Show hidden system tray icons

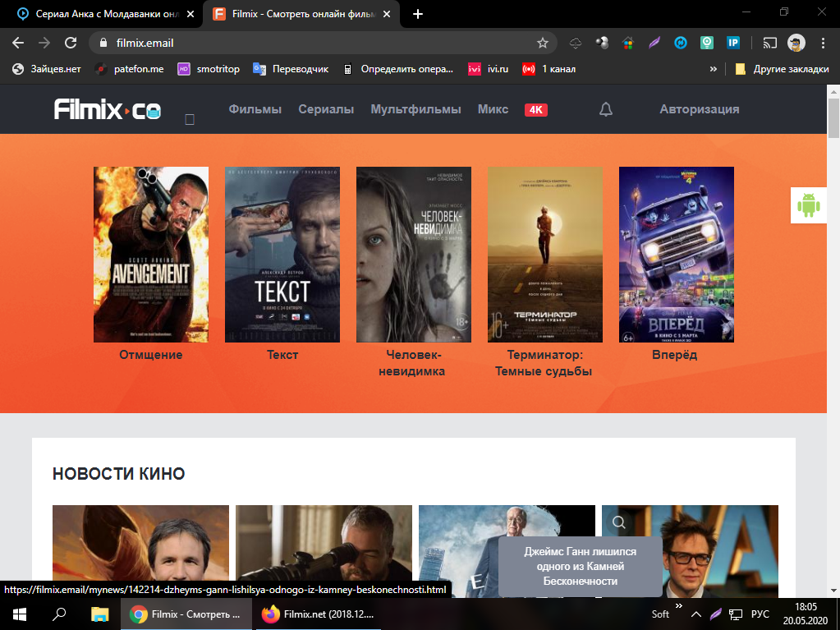point(695,614)
